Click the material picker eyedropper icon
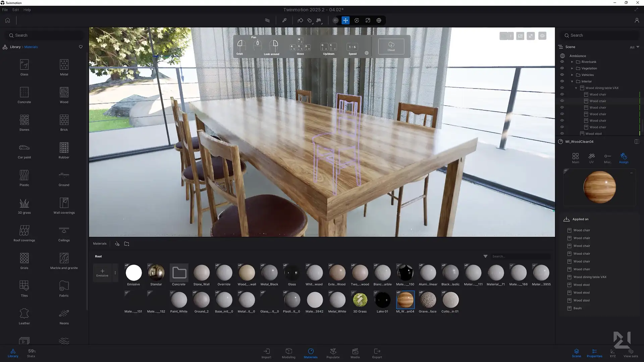Screen dimensions: 644x362 [x=284, y=20]
